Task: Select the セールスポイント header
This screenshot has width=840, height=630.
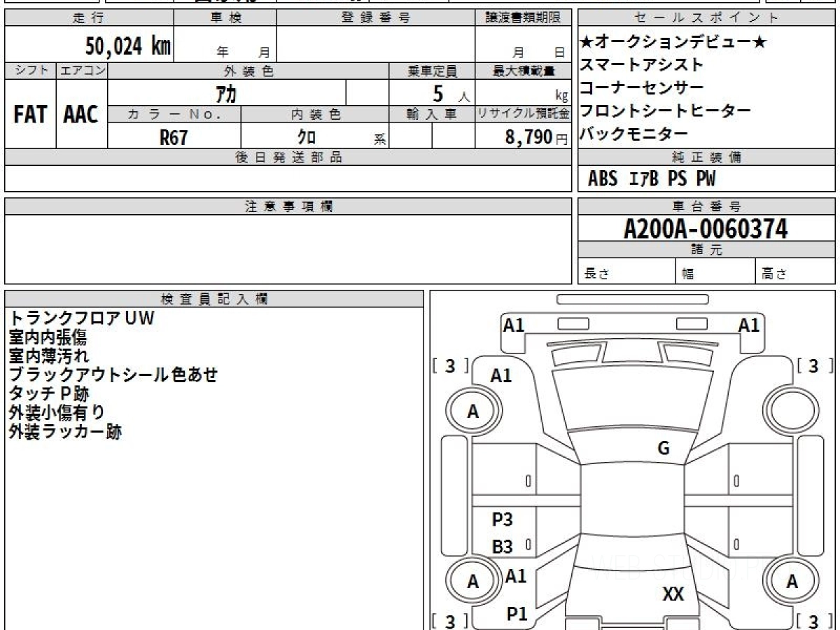Action: [706, 18]
